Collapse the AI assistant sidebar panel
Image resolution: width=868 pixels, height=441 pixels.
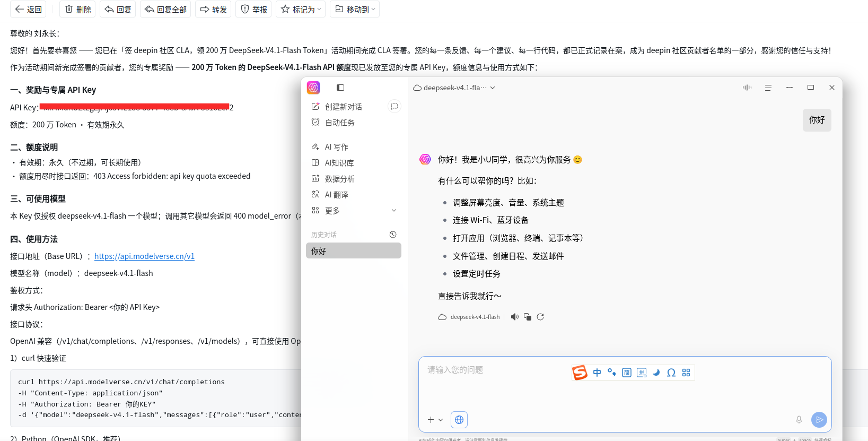340,88
